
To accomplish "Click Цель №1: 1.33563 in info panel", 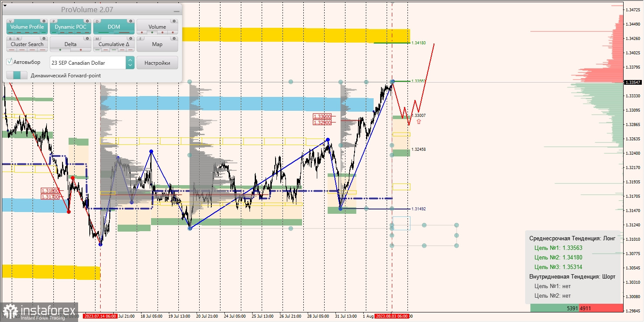I will (x=558, y=248).
